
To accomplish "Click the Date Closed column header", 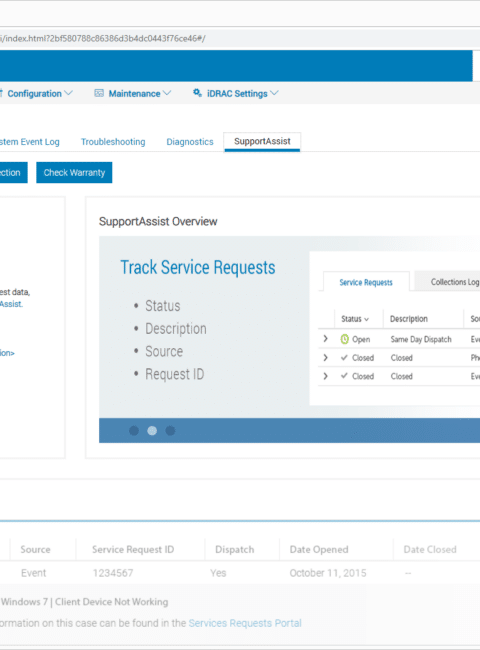I will [x=430, y=549].
